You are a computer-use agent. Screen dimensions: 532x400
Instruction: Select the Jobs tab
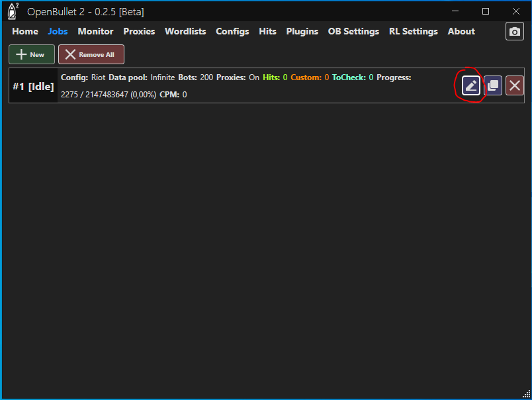click(58, 32)
